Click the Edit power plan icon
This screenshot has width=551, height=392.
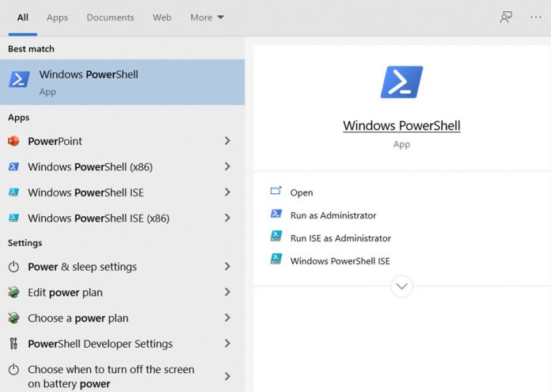pos(13,292)
